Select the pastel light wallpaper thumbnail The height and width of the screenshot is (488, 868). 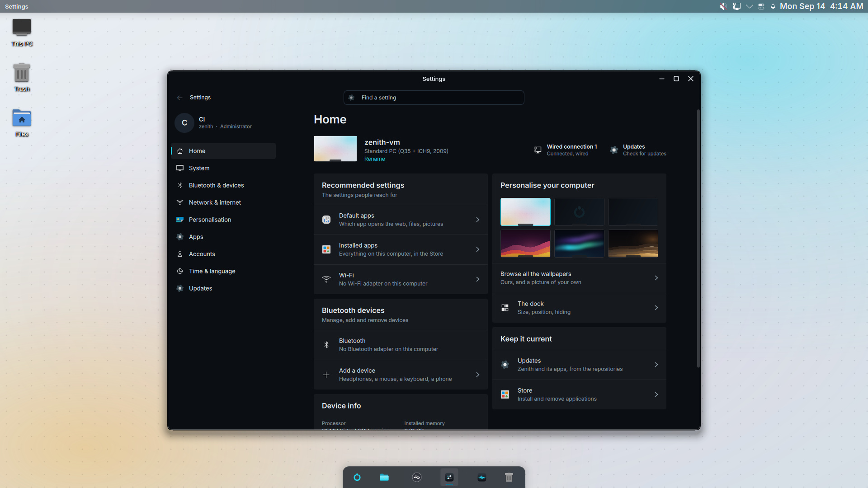525,212
